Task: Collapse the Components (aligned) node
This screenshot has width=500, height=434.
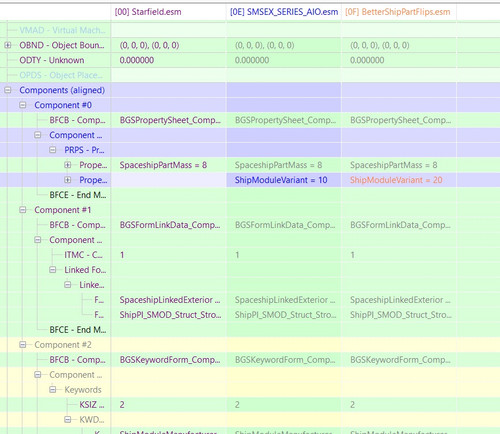Action: tap(8, 90)
